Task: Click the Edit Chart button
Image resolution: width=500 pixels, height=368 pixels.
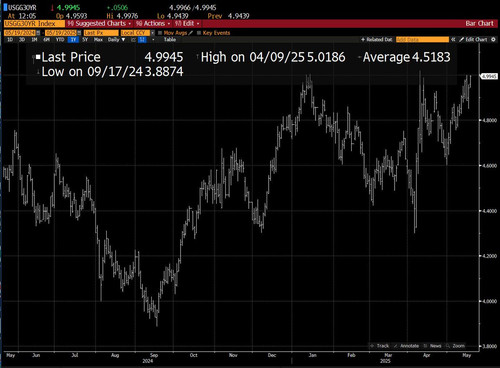Action: (473, 39)
